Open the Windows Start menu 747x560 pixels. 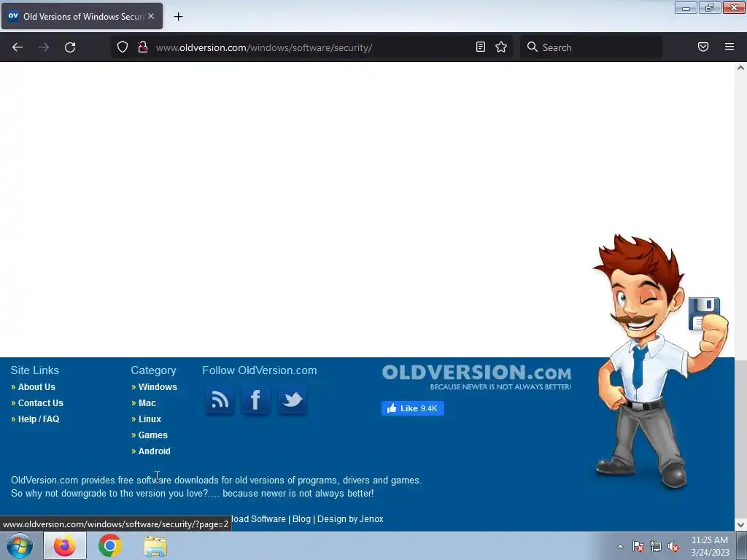20,545
